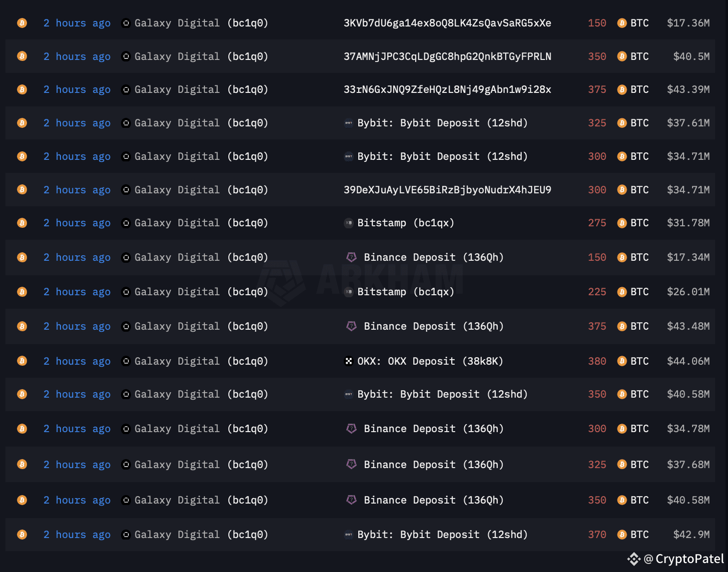Click the Galaxy Digital logo in the 380 BTC row

point(126,361)
